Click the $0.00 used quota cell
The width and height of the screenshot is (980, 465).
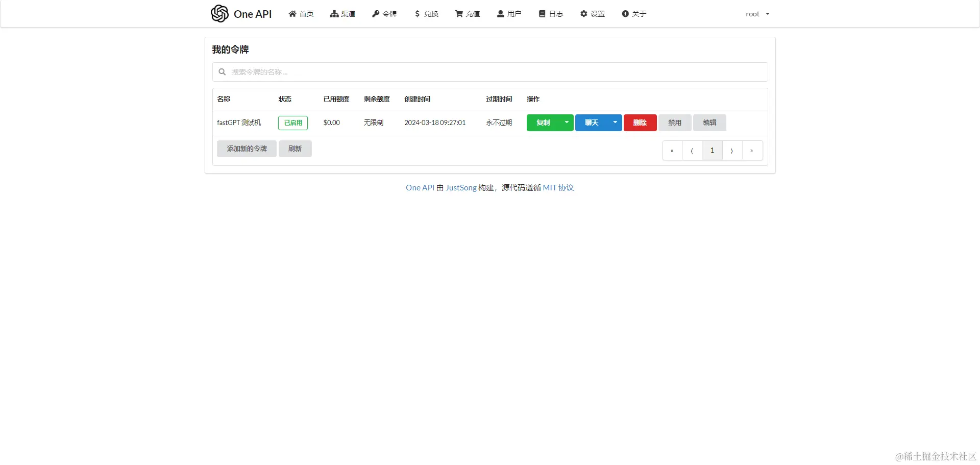click(x=331, y=123)
